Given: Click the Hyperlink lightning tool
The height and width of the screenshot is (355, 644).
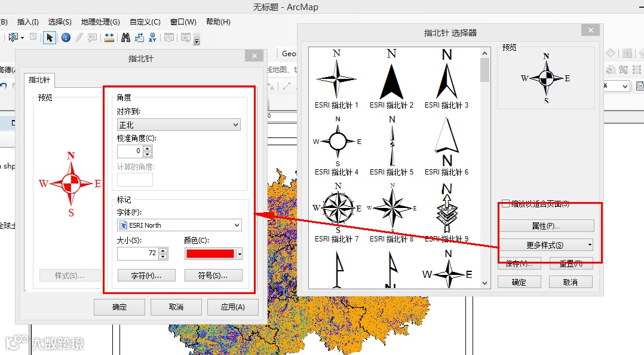Looking at the screenshot, I should coord(79,38).
